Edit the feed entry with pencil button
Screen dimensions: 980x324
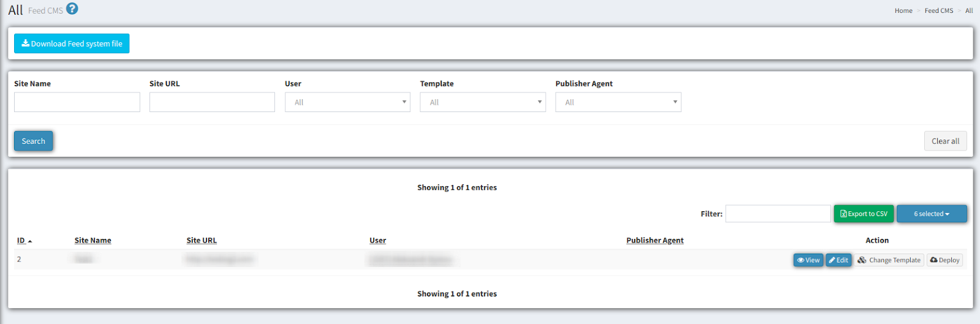[x=839, y=260]
